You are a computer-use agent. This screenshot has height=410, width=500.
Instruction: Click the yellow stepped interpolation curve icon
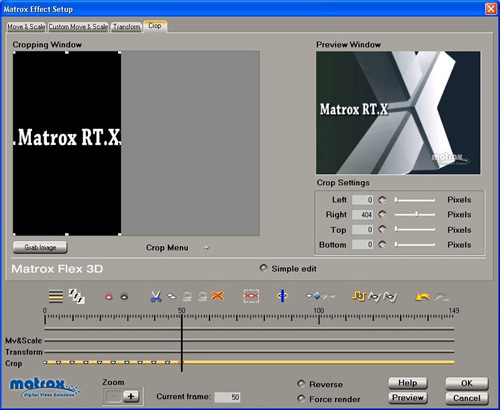[359, 296]
